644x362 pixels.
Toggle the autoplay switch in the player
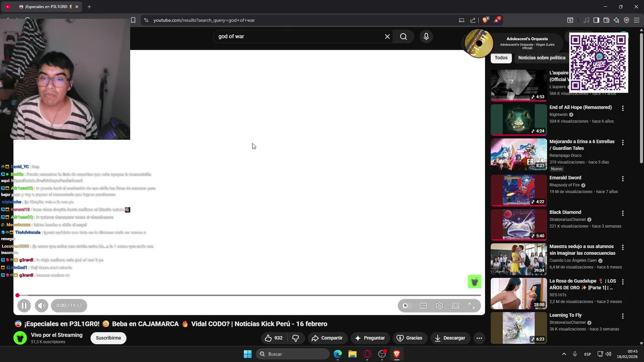[x=406, y=306]
